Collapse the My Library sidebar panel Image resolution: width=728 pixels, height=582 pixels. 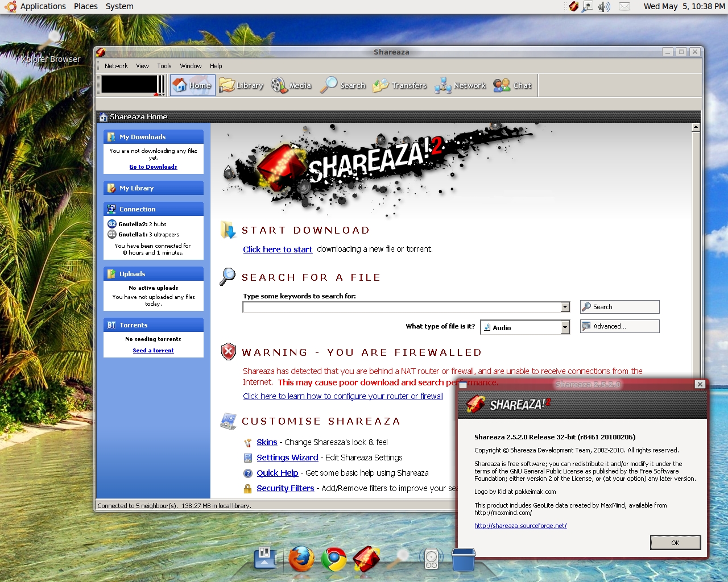[153, 188]
